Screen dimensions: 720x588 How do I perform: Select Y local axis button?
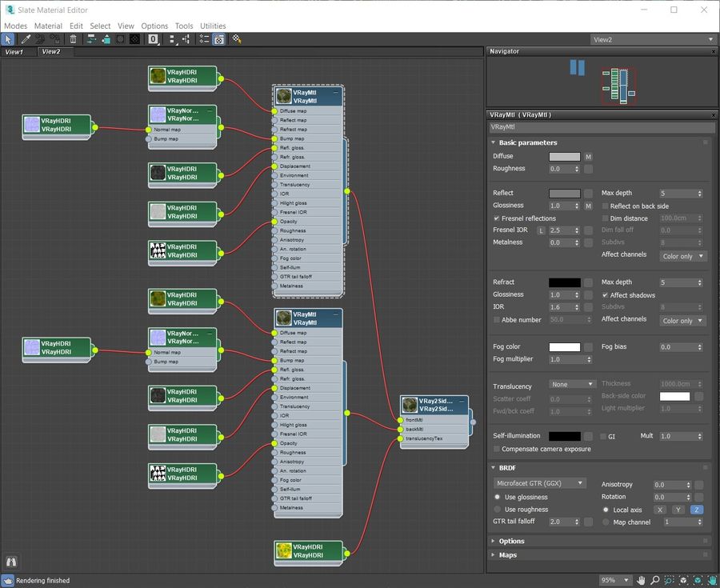tap(678, 510)
